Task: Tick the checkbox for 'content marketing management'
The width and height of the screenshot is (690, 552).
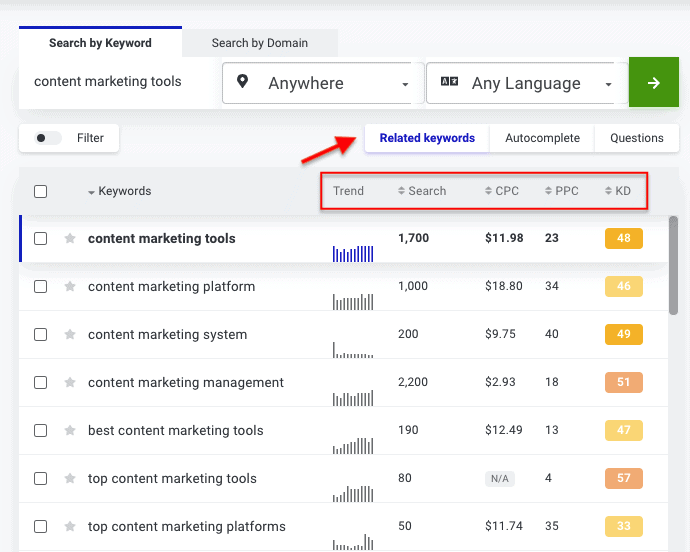Action: 41,383
